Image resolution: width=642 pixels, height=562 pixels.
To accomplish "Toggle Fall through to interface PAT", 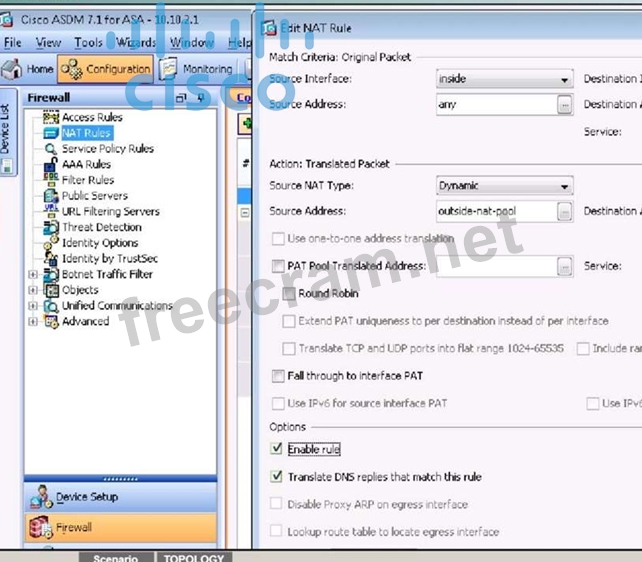I will coord(278,376).
